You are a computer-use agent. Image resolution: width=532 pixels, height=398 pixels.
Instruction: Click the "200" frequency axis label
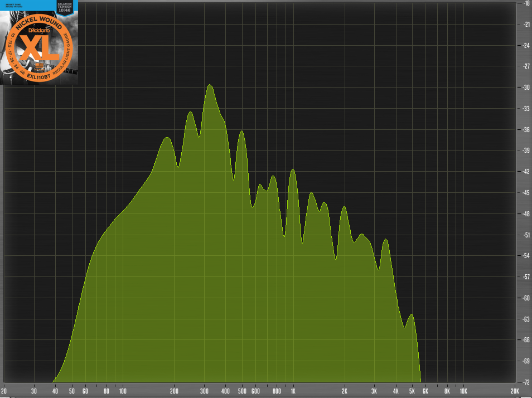pos(174,391)
